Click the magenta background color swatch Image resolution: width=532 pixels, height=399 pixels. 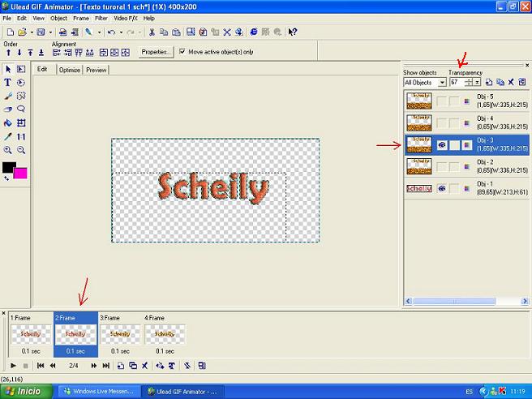click(x=22, y=174)
